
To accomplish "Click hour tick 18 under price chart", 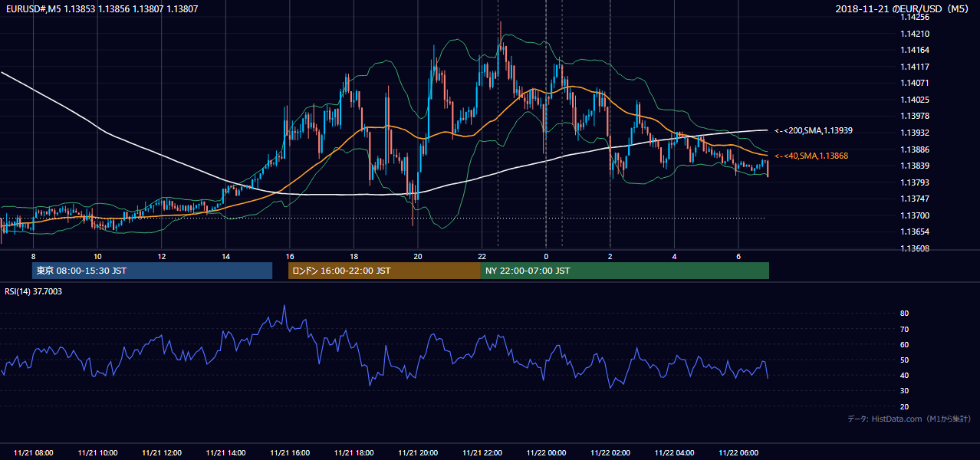I will point(354,255).
